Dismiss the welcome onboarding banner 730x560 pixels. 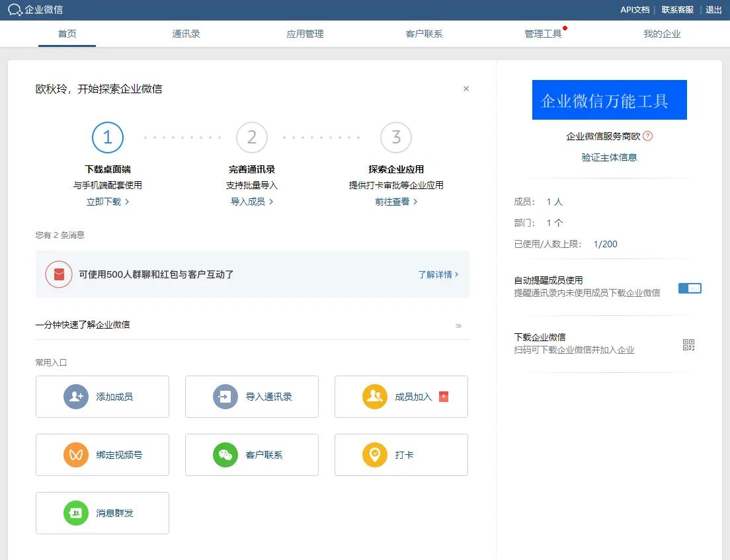(x=466, y=88)
